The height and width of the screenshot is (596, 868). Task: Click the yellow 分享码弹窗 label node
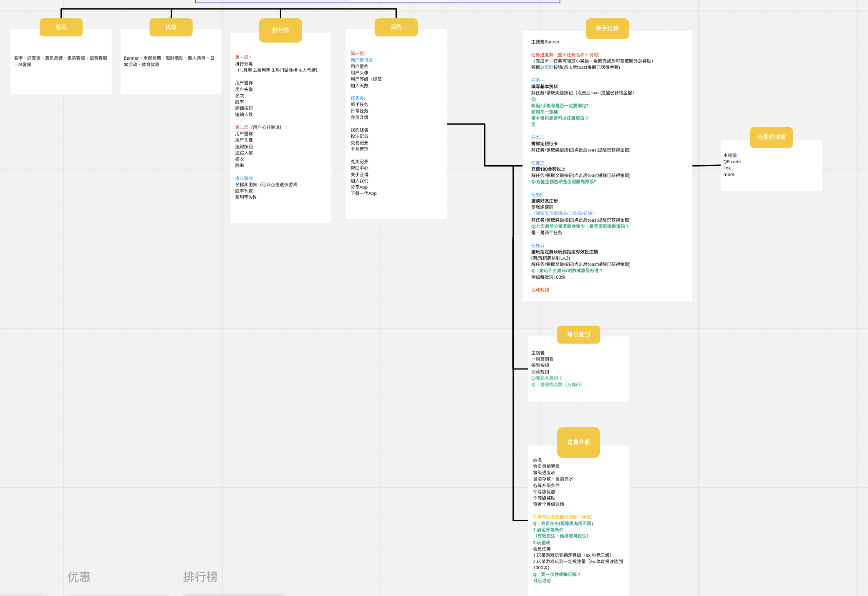pyautogui.click(x=771, y=137)
